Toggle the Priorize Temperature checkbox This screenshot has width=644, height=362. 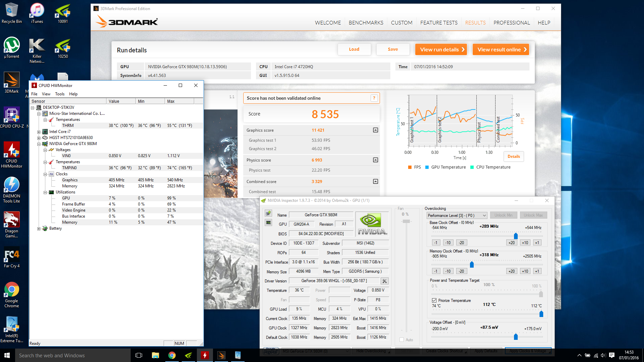click(x=434, y=301)
